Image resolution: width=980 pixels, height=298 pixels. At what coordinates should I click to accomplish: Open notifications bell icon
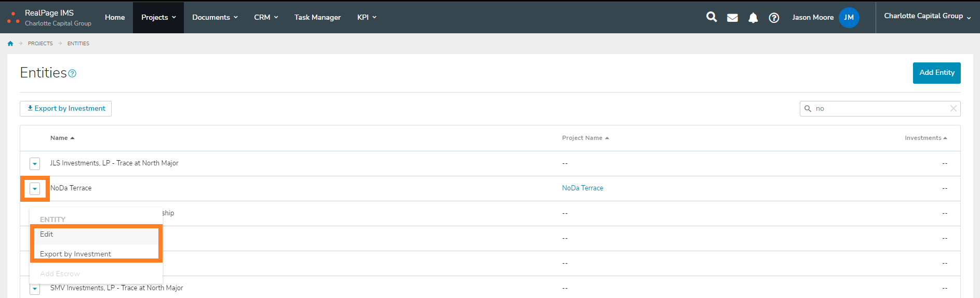[x=753, y=18]
